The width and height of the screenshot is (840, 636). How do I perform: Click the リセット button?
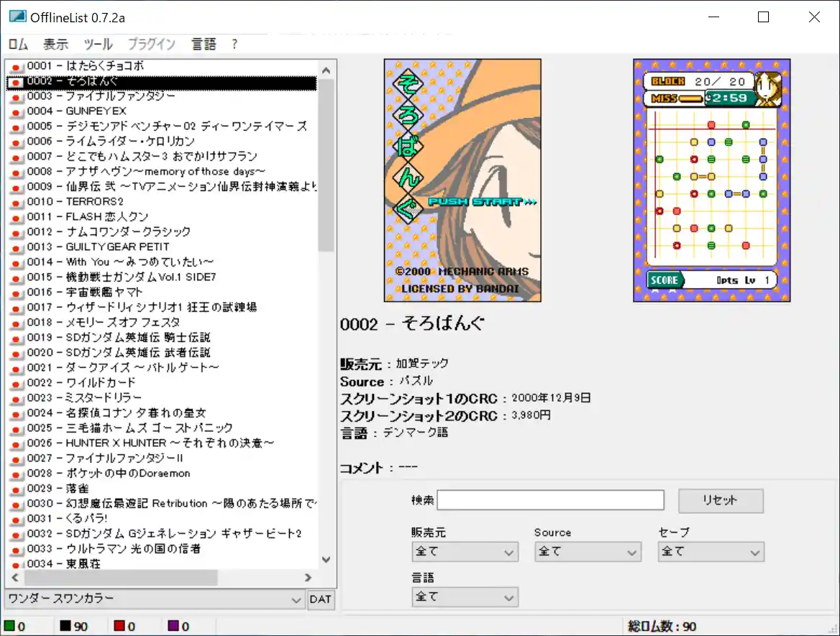pos(721,501)
